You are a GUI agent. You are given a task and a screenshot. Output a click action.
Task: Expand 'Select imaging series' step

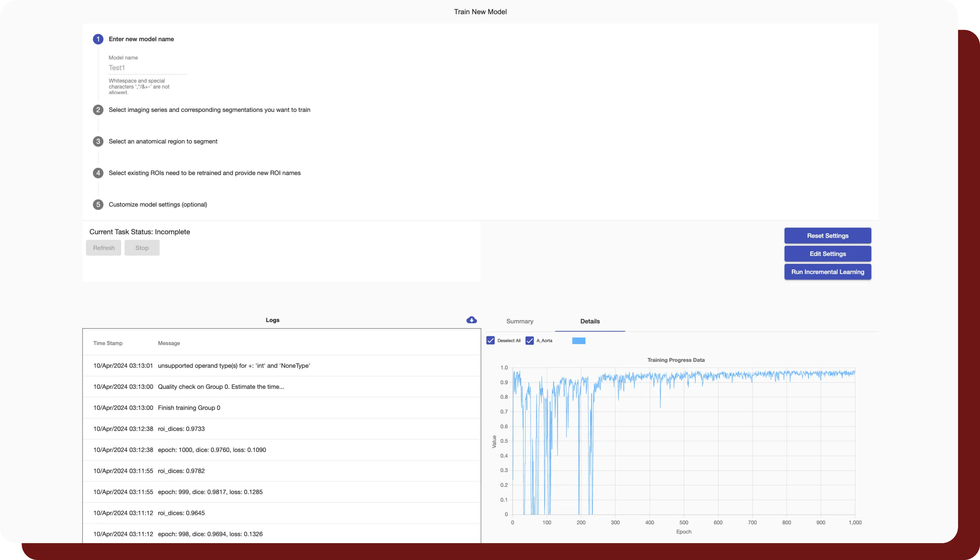209,110
